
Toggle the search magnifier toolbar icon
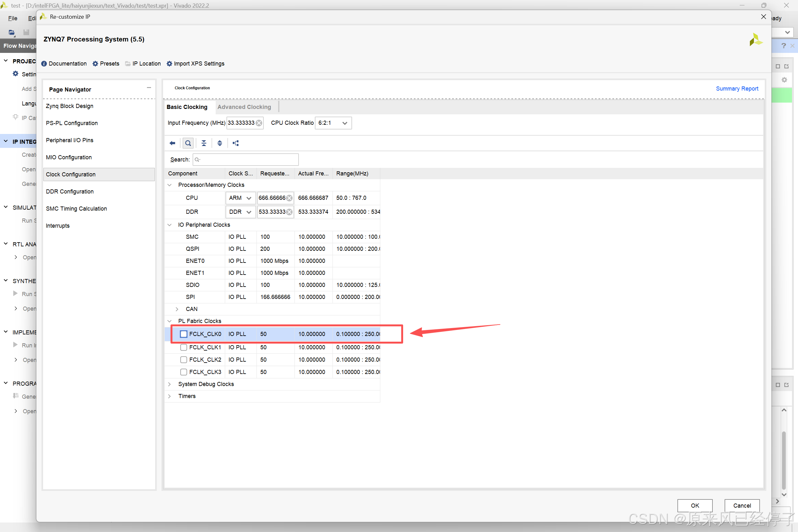(x=188, y=143)
